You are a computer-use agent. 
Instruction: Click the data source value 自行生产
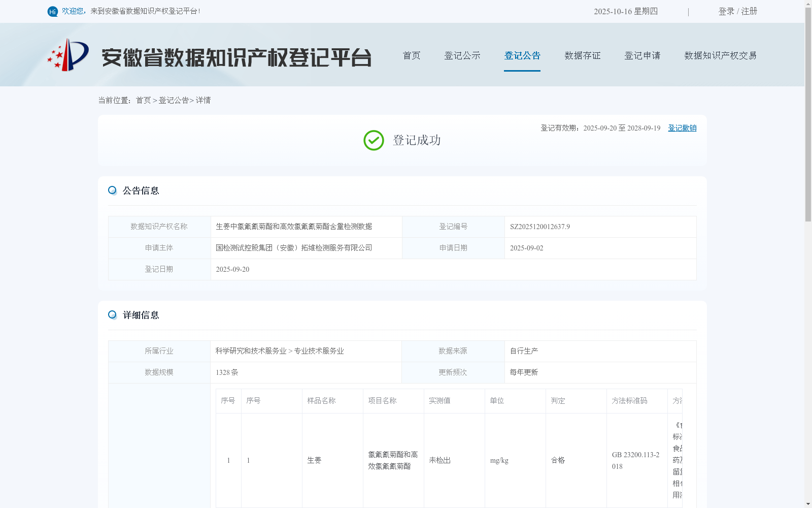pyautogui.click(x=524, y=351)
